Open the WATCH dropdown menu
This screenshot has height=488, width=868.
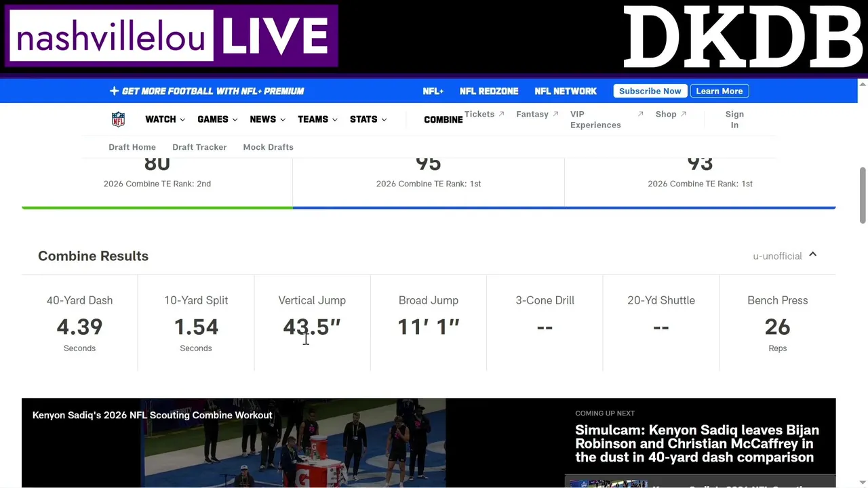165,119
